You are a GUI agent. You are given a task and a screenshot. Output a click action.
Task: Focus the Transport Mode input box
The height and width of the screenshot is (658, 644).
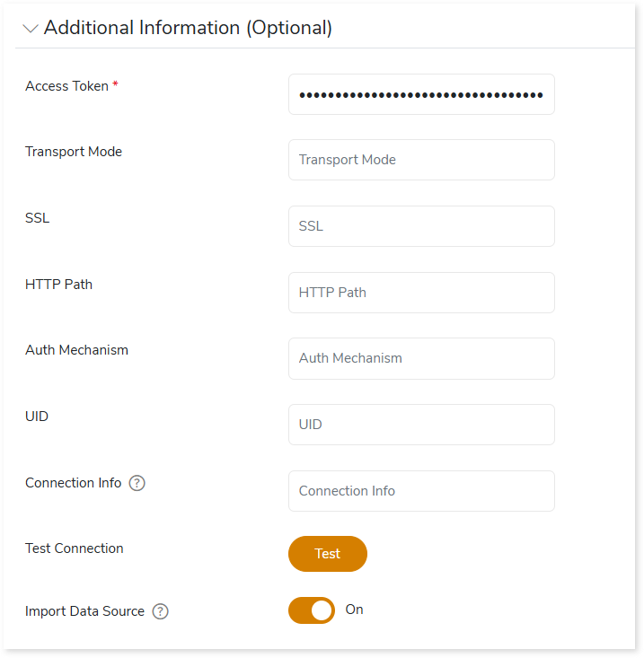point(421,160)
